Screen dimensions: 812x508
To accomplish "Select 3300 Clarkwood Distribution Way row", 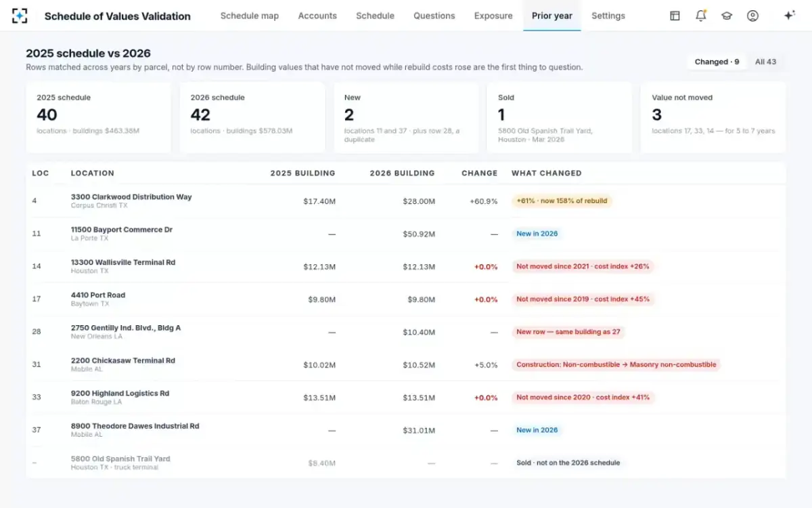I will [406, 201].
